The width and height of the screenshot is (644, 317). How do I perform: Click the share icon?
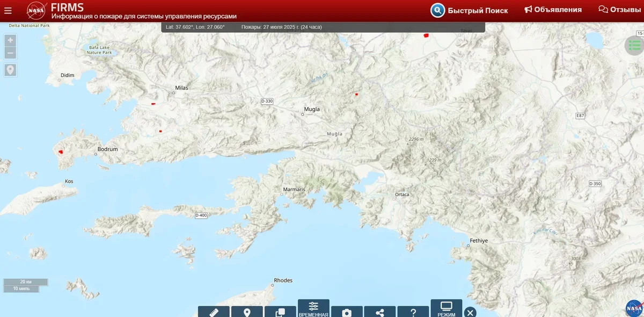click(380, 312)
